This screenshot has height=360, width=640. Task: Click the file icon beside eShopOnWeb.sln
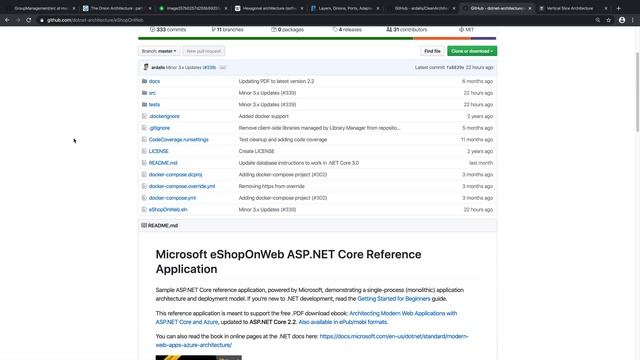tap(144, 209)
